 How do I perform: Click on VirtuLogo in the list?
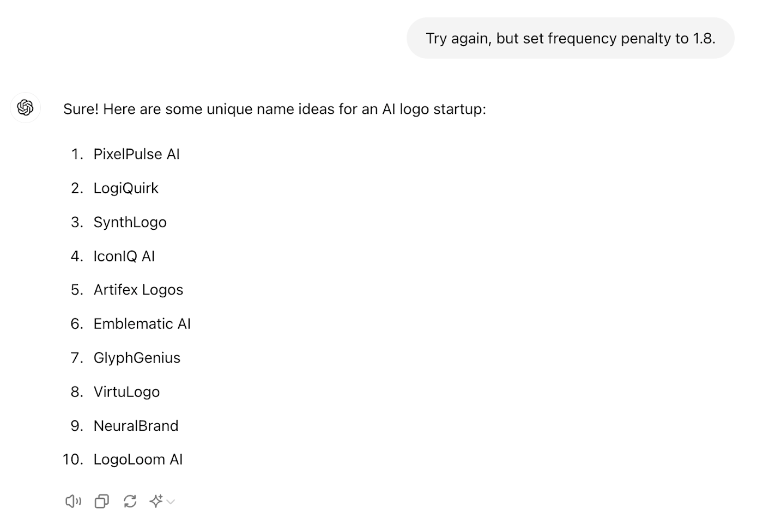pos(126,392)
